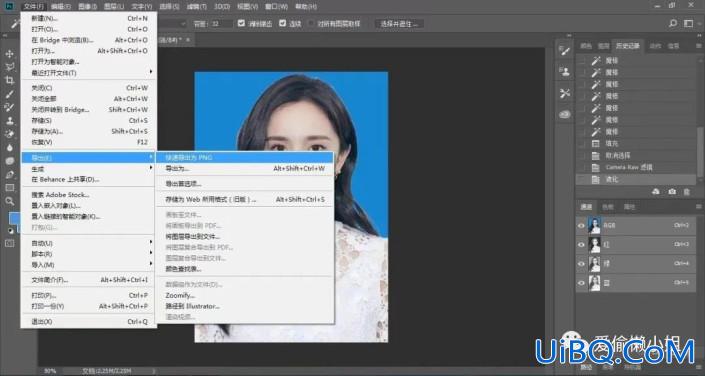Delete current history state trash icon

click(x=687, y=192)
